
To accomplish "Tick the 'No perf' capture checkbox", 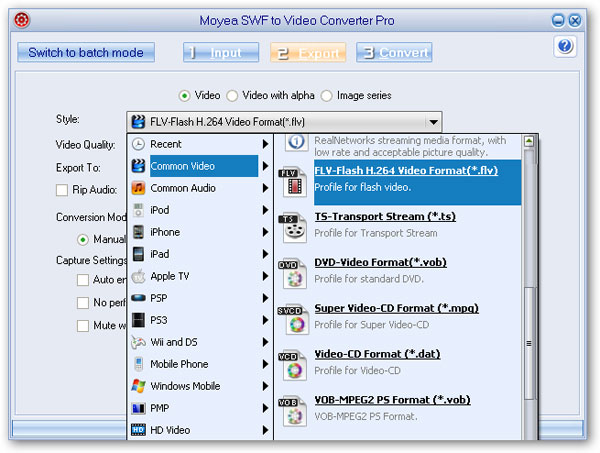I will pyautogui.click(x=83, y=303).
